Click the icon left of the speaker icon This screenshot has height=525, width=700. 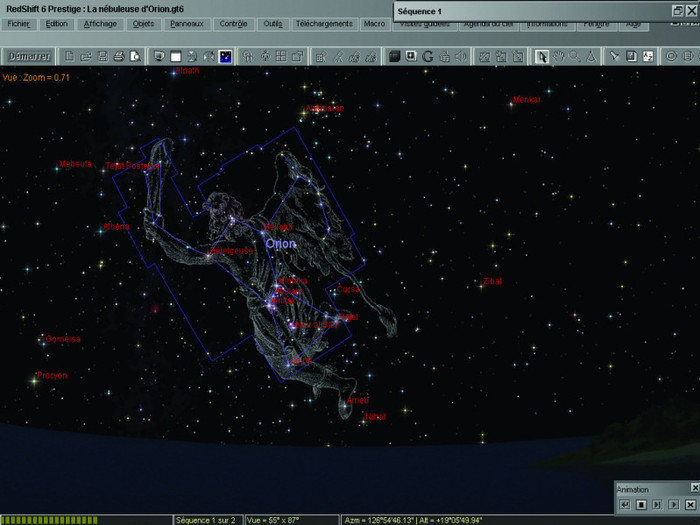click(x=444, y=57)
